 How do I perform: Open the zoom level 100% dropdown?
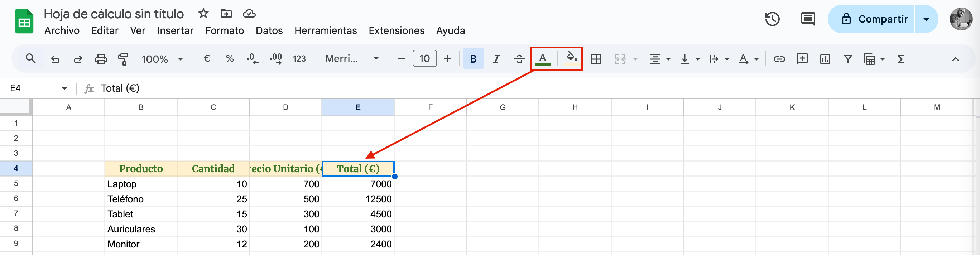(x=163, y=59)
